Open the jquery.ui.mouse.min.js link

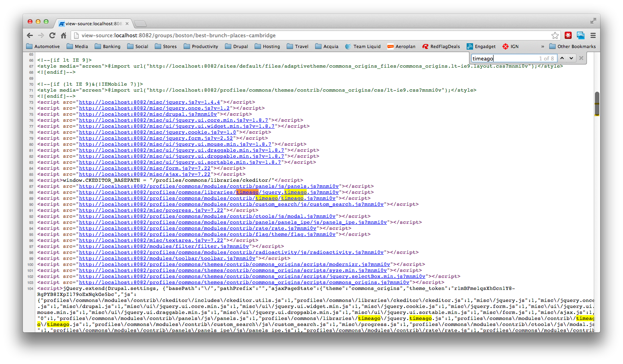[175, 144]
